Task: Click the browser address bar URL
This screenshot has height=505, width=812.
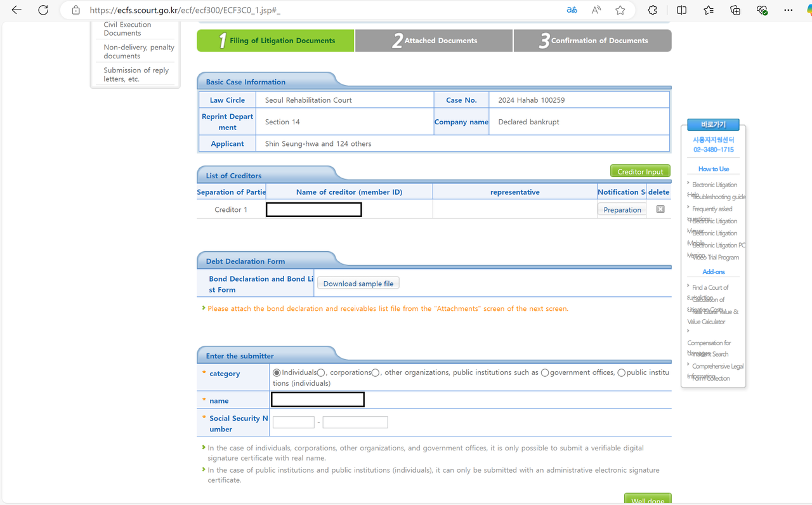Action: click(185, 10)
